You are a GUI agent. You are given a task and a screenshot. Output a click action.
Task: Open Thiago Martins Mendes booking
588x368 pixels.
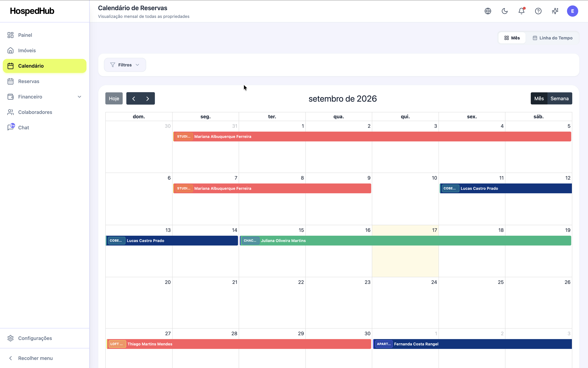pyautogui.click(x=239, y=344)
